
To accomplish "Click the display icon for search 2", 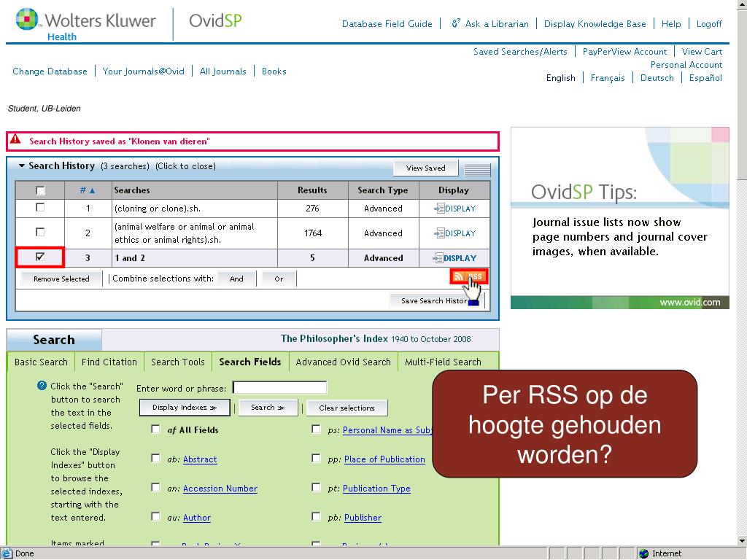I will click(438, 233).
